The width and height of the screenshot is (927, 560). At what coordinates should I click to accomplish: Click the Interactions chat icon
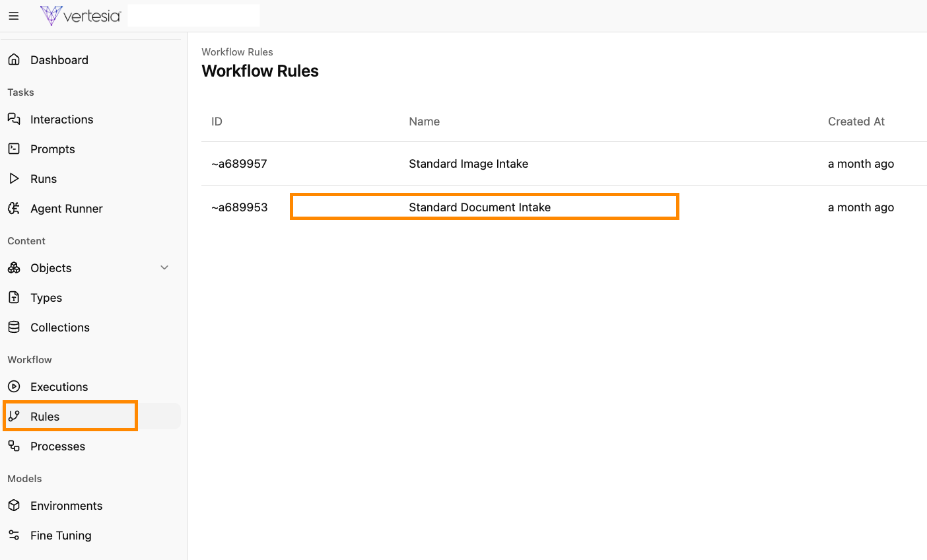14,119
